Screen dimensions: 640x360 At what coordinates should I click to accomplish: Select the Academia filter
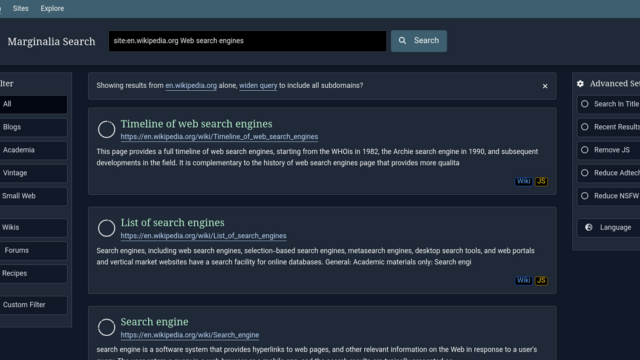[33, 150]
